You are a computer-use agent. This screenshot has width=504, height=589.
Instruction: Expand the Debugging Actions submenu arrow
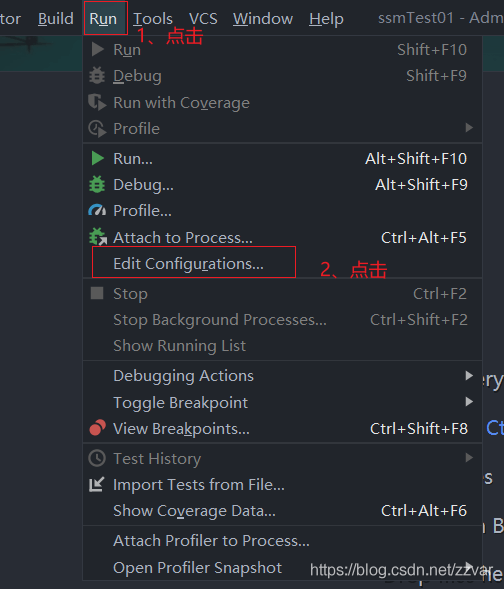click(x=469, y=375)
